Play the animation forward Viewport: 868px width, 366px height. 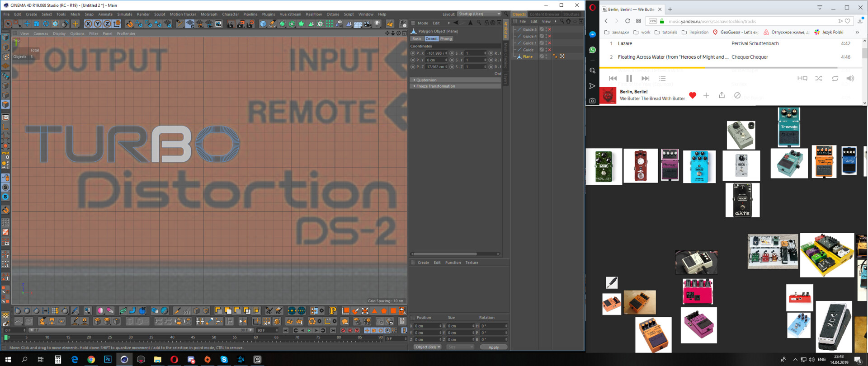(309, 330)
